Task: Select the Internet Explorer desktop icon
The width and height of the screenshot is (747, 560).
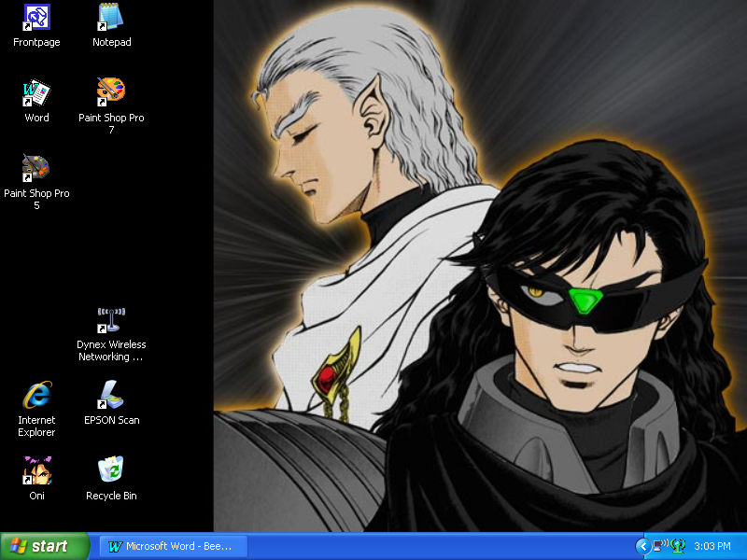Action: (x=36, y=409)
